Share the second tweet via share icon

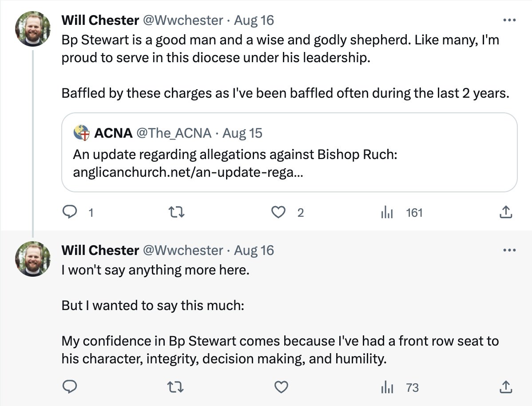[x=506, y=388]
